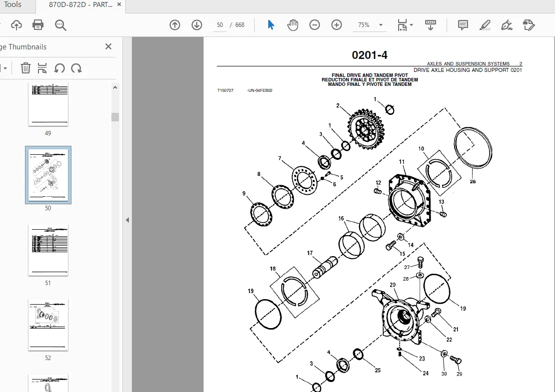
Task: Click the figure number T150727
Action: tap(225, 90)
